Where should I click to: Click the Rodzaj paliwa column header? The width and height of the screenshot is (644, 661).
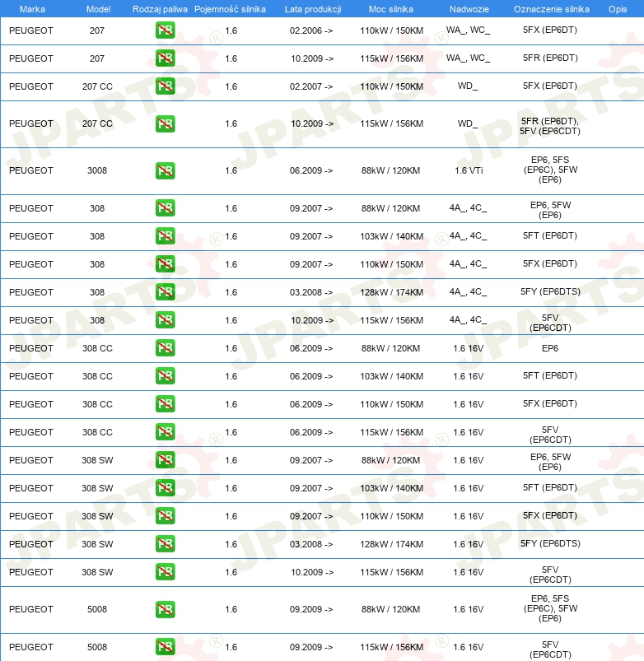(160, 9)
